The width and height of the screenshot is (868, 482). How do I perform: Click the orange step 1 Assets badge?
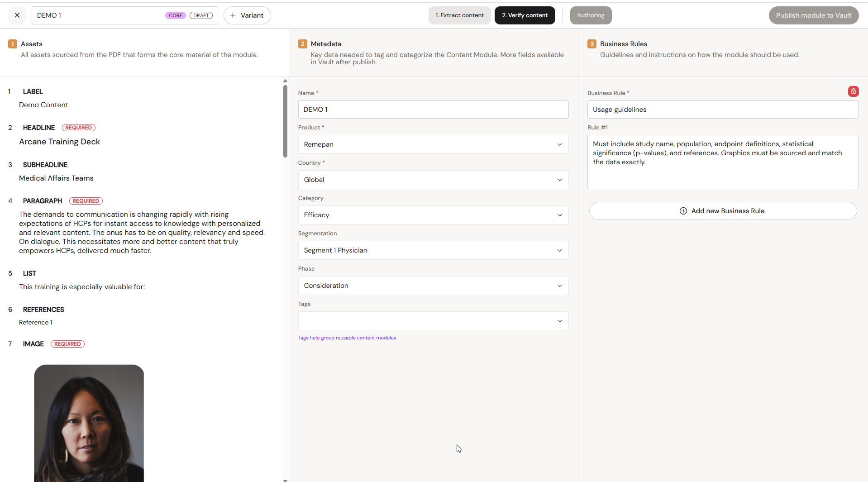point(13,44)
